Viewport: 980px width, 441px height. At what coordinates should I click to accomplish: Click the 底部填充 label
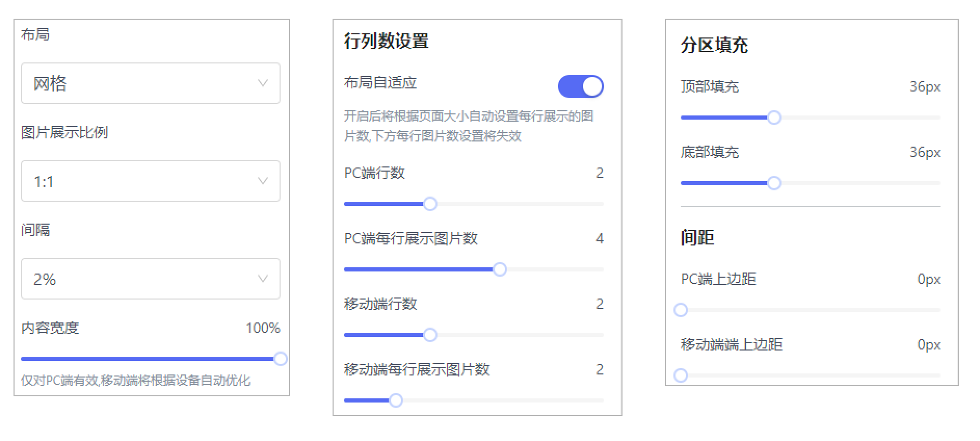pyautogui.click(x=710, y=152)
